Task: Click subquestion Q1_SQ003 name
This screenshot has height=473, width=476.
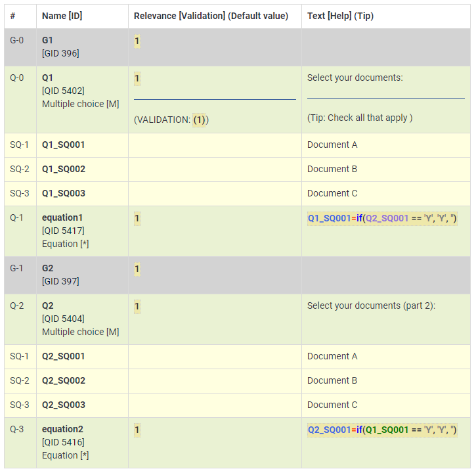Action: (63, 194)
